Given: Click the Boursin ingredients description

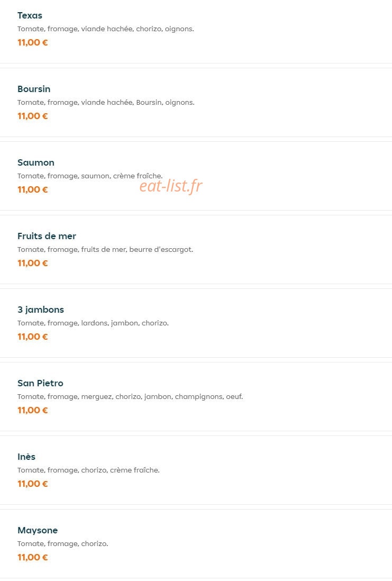Looking at the screenshot, I should pyautogui.click(x=106, y=102).
